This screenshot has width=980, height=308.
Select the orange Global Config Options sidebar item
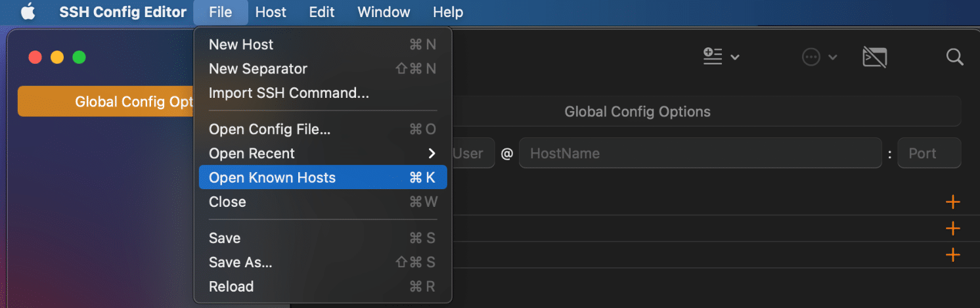[x=105, y=102]
